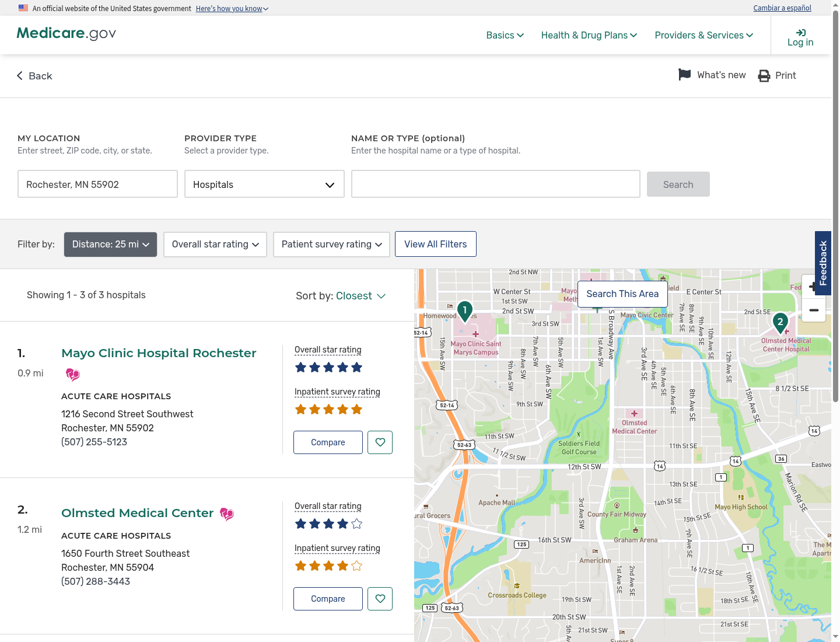
Task: Open the Distance: 25 mi filter
Action: pos(111,245)
